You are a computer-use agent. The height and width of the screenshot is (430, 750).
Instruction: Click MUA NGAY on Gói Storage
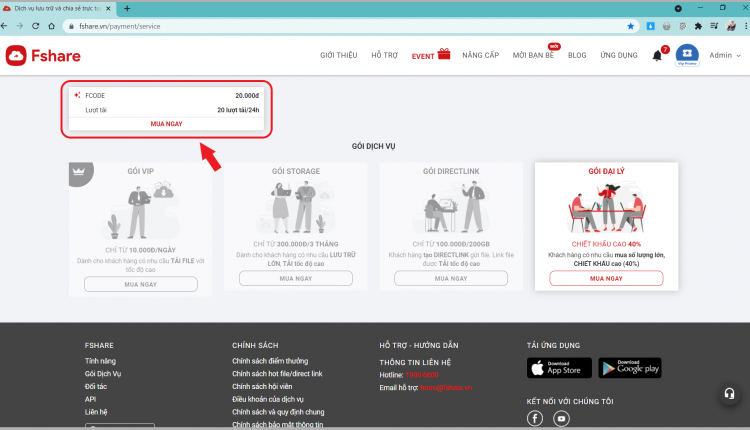pos(296,278)
